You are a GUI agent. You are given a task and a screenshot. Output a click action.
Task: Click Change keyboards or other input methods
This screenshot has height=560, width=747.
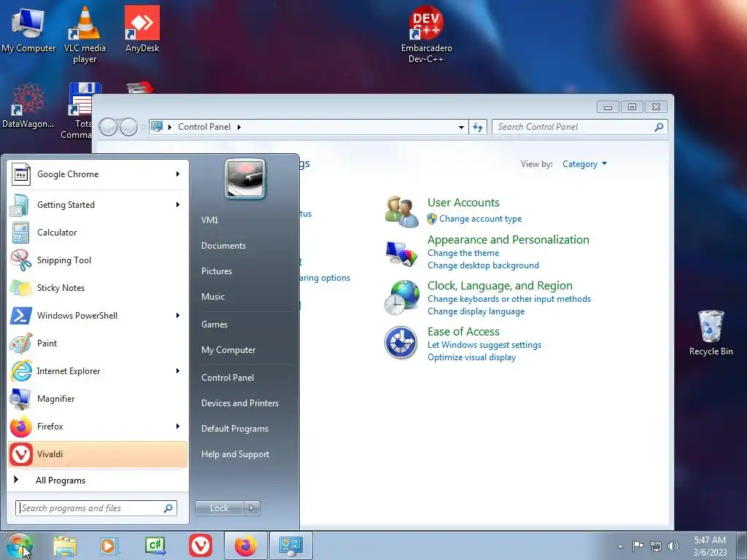pos(508,299)
